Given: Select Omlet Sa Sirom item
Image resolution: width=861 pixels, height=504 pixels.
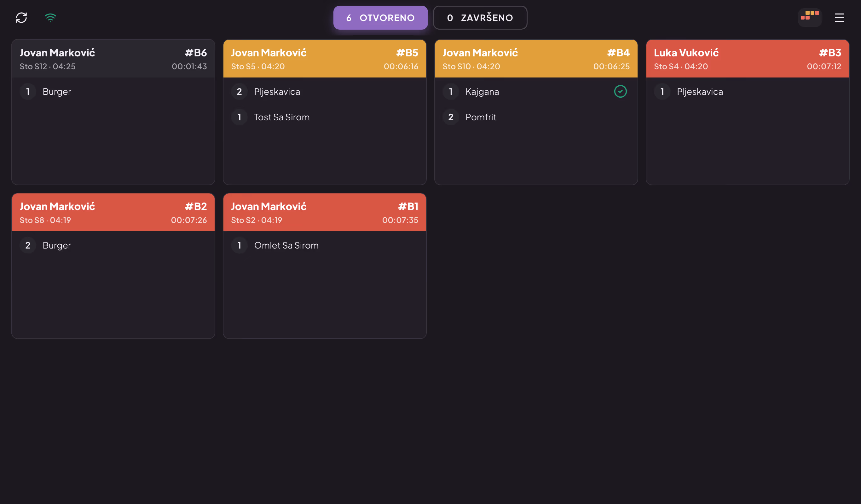Looking at the screenshot, I should pos(325,245).
